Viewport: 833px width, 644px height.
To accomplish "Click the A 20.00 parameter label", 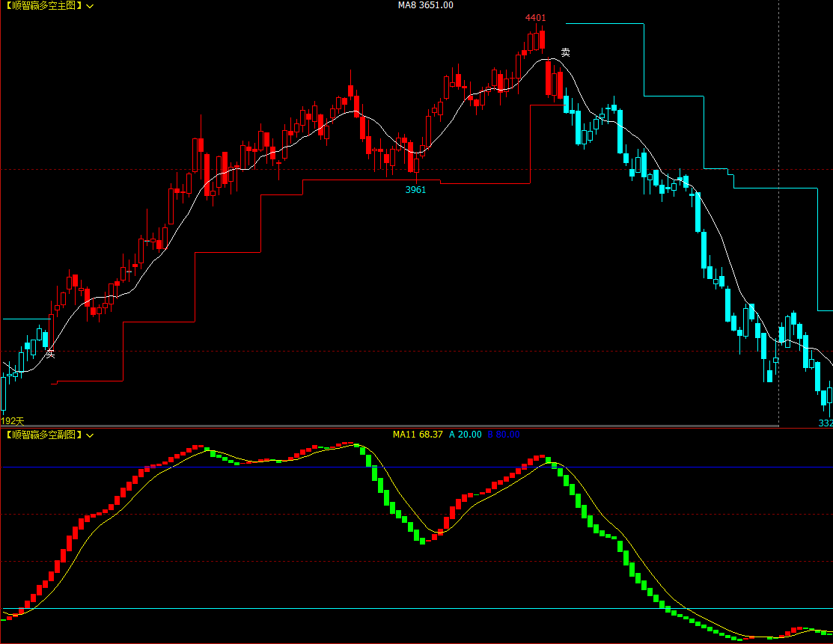I will point(466,435).
